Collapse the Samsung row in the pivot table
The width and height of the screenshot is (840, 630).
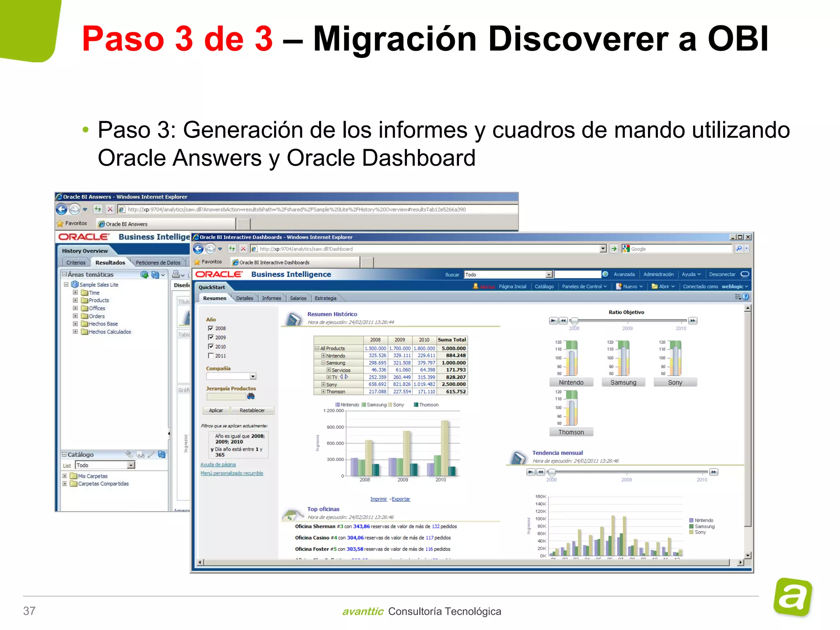click(x=323, y=363)
